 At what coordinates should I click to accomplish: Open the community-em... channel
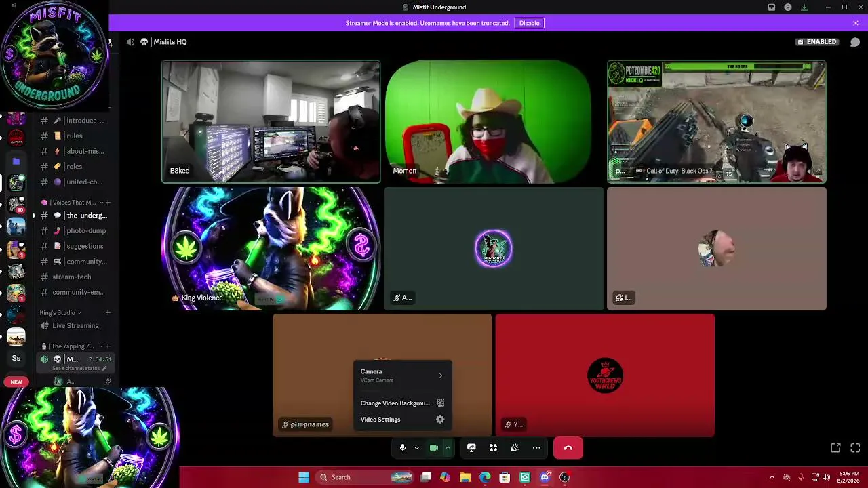(x=75, y=292)
